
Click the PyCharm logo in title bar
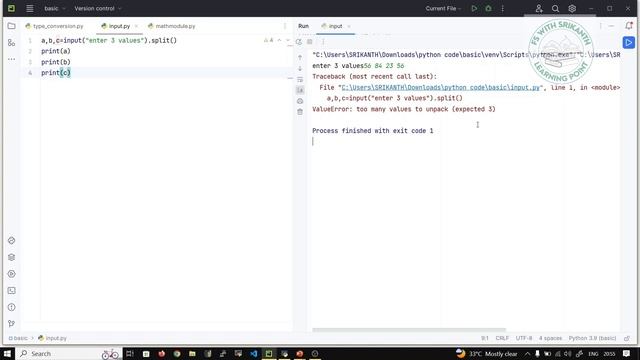point(11,8)
